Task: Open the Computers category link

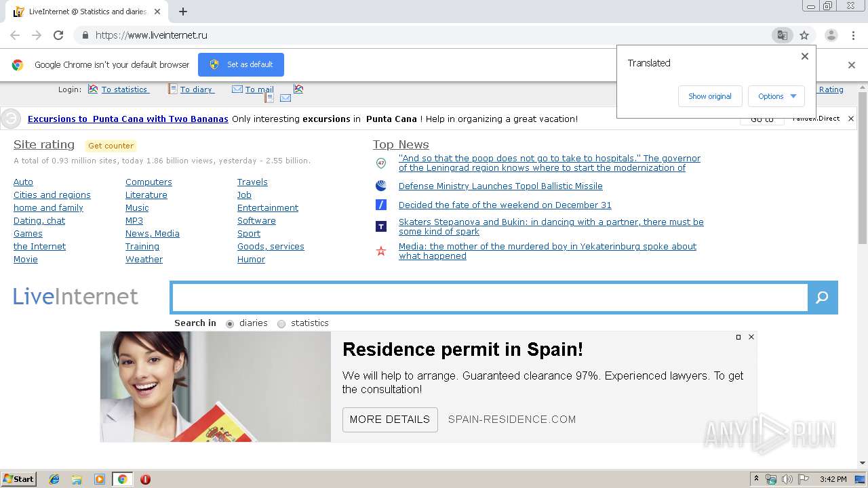Action: pos(149,182)
